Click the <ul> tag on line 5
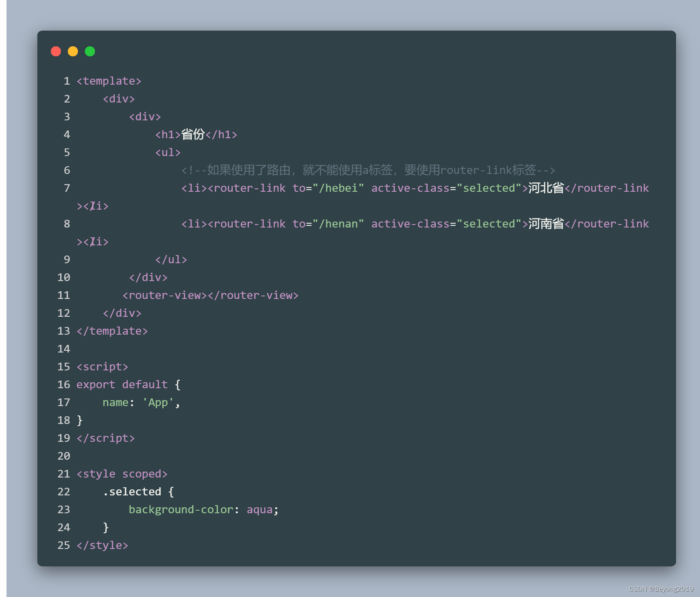 [168, 152]
